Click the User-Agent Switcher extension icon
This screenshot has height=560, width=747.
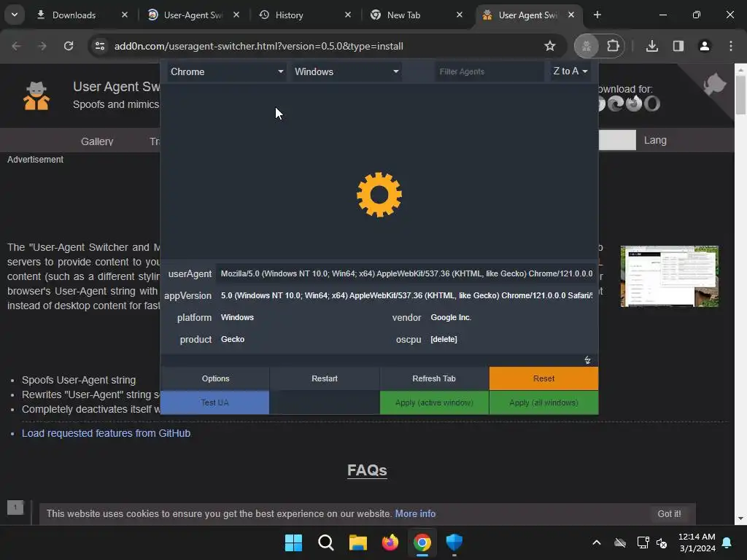pos(587,46)
